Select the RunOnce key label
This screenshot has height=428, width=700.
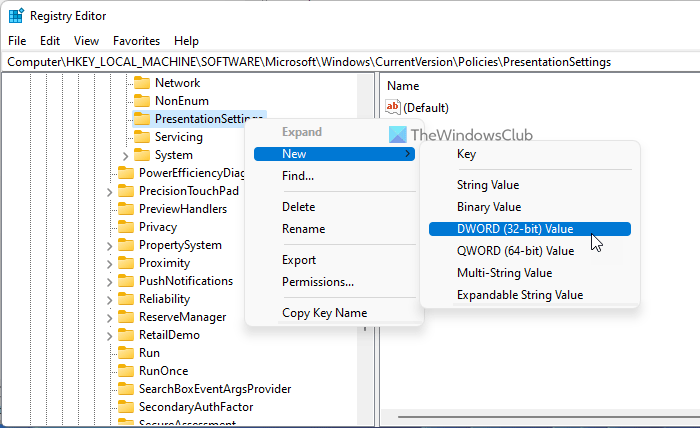click(163, 370)
